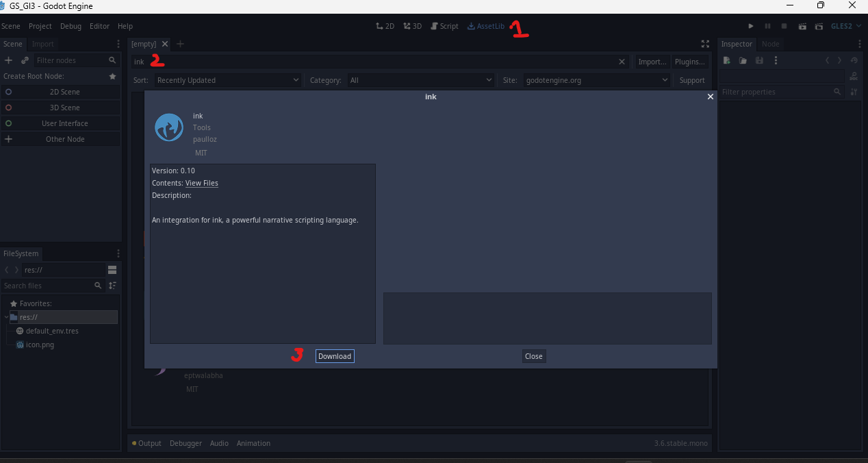Open the Category dropdown showing All
The height and width of the screenshot is (463, 868).
[420, 80]
